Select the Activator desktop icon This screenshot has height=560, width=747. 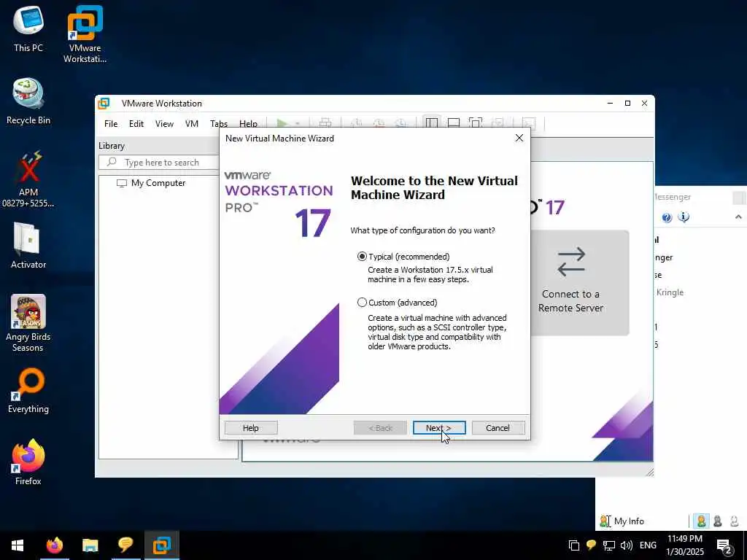[28, 246]
